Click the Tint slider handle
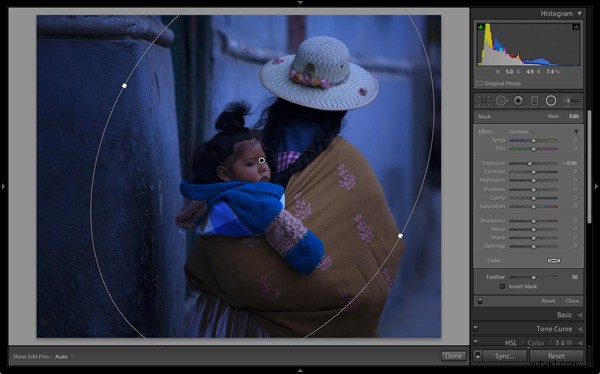Screen dimensions: 600x374 point(533,149)
